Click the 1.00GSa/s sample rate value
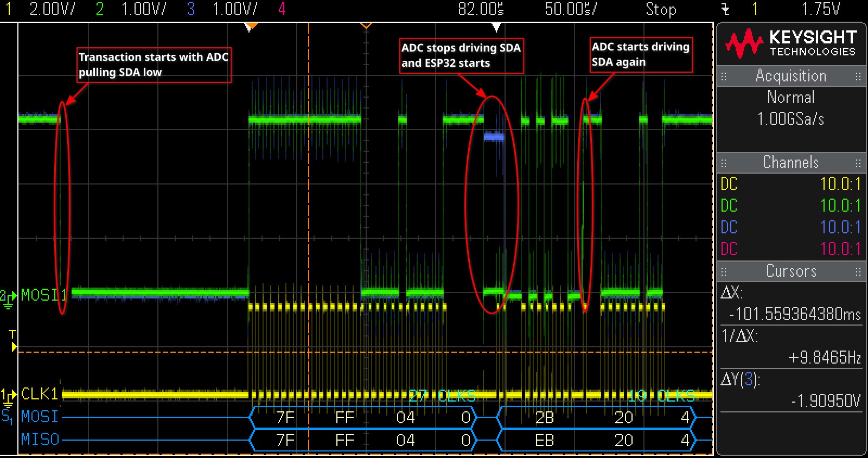The width and height of the screenshot is (868, 458). [791, 119]
